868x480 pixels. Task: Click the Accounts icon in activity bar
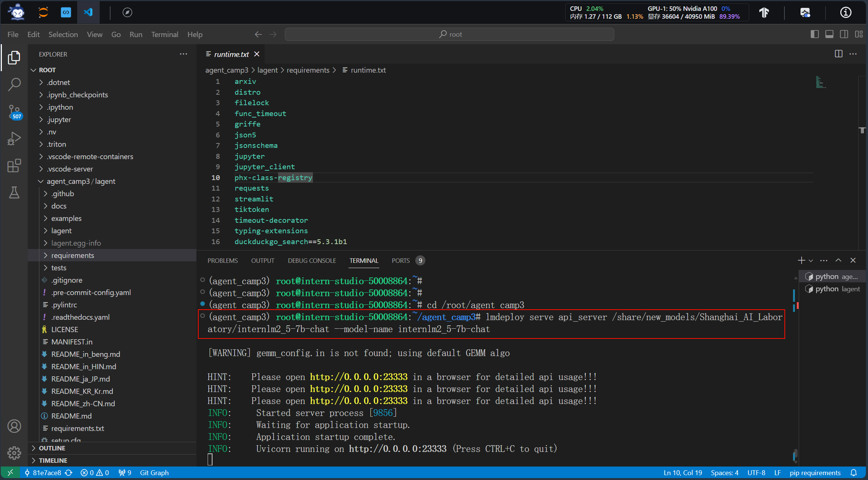pos(14,426)
